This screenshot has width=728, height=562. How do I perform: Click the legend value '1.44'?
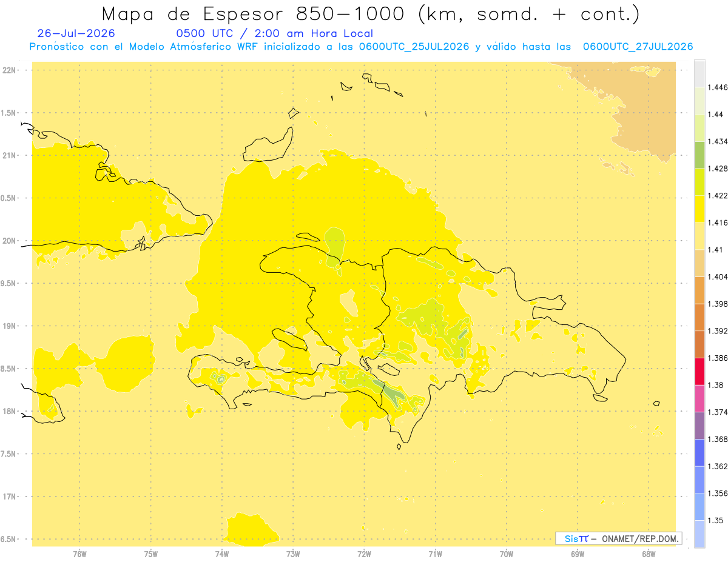coord(716,114)
